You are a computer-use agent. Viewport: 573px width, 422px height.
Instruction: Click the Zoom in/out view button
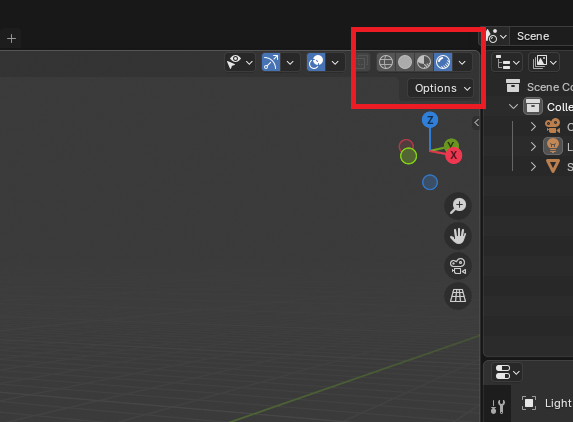click(x=458, y=206)
